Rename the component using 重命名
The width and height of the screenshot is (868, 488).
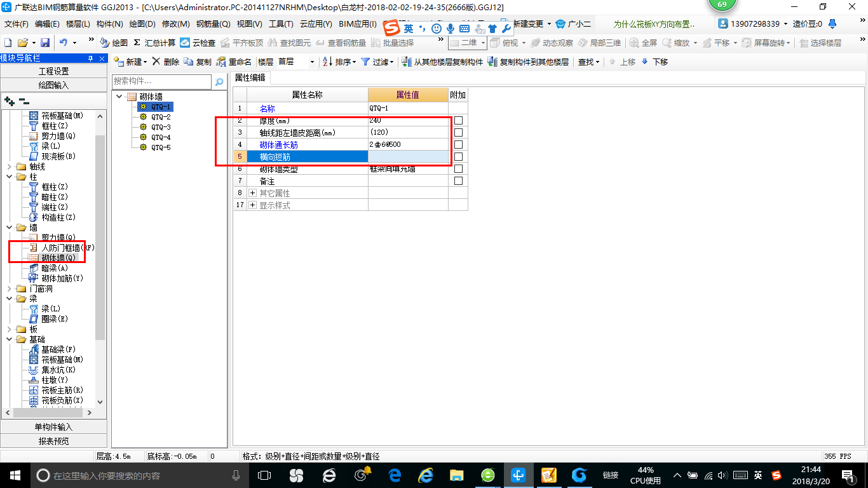coord(234,62)
